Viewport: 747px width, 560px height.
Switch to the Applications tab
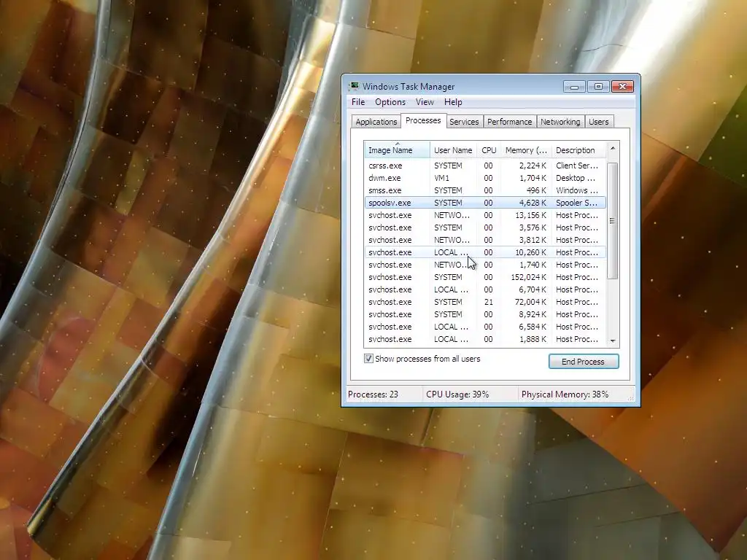point(376,122)
